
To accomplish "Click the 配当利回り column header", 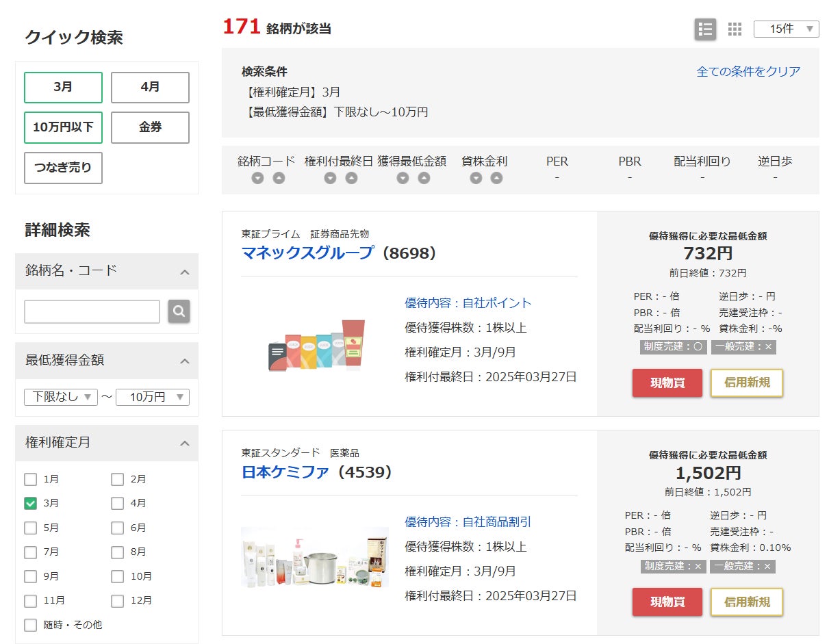I will coord(702,162).
